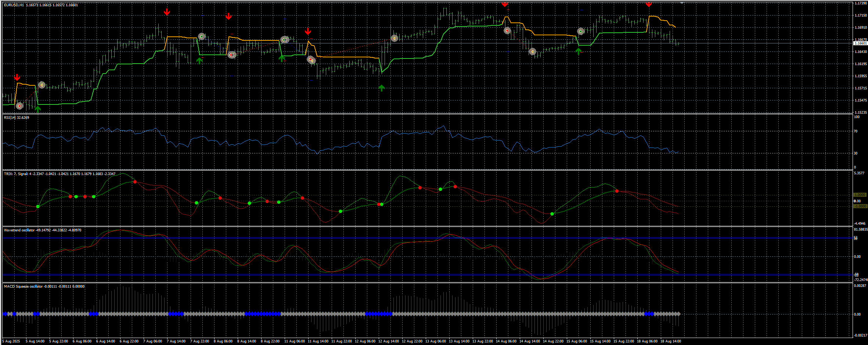This screenshot has width=868, height=345.
Task: Click the olive 1.0000 TRIX level label
Action: 860,195
